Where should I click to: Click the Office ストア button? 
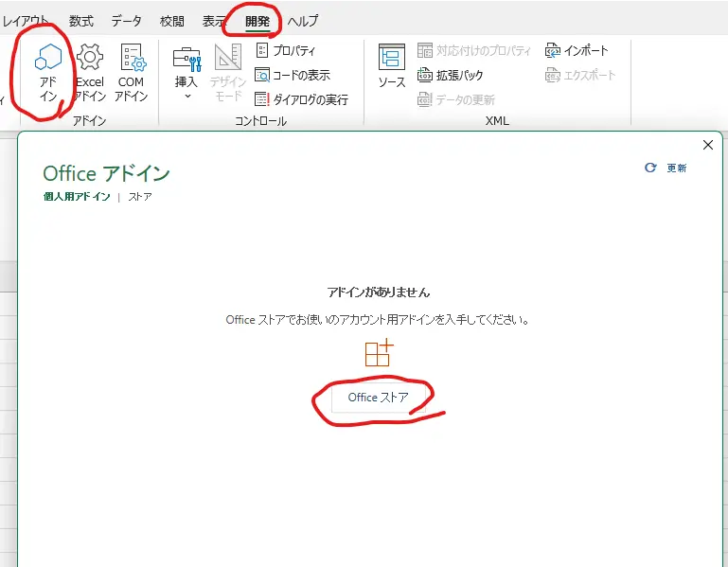tap(378, 398)
